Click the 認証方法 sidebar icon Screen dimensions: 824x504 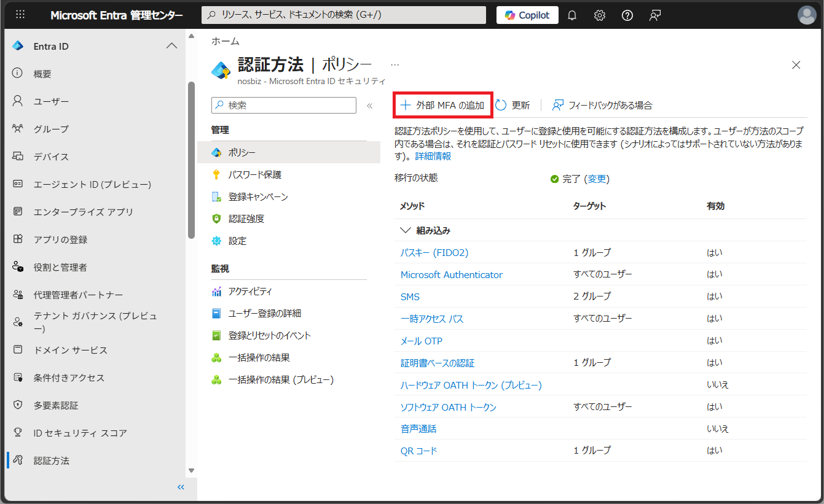(18, 460)
